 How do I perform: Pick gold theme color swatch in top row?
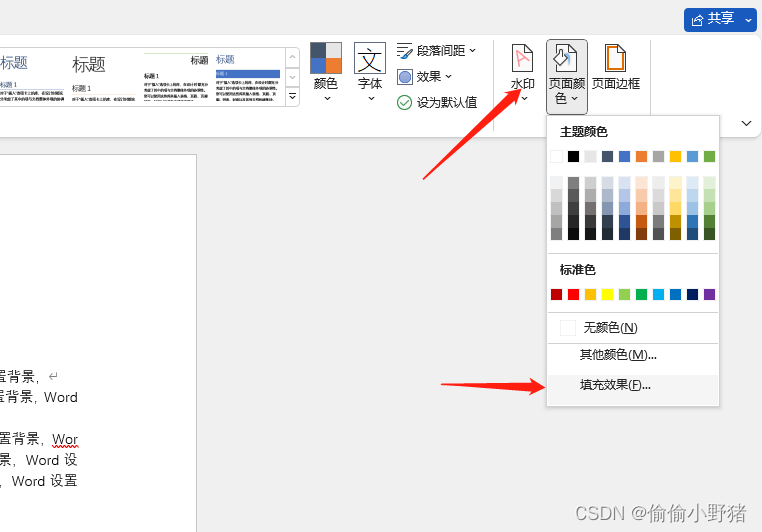[x=675, y=156]
